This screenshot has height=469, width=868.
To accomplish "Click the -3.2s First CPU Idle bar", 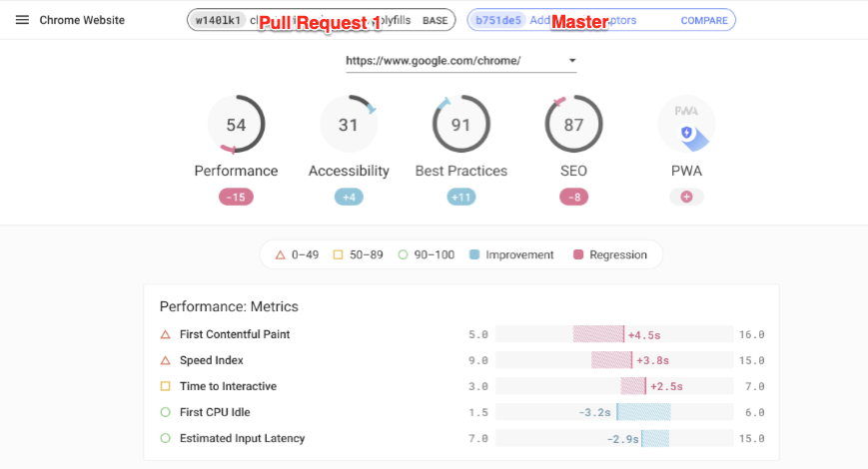I will tap(644, 412).
